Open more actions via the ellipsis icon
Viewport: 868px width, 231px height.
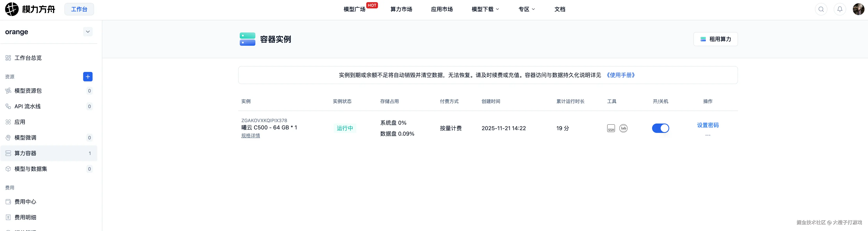(708, 136)
